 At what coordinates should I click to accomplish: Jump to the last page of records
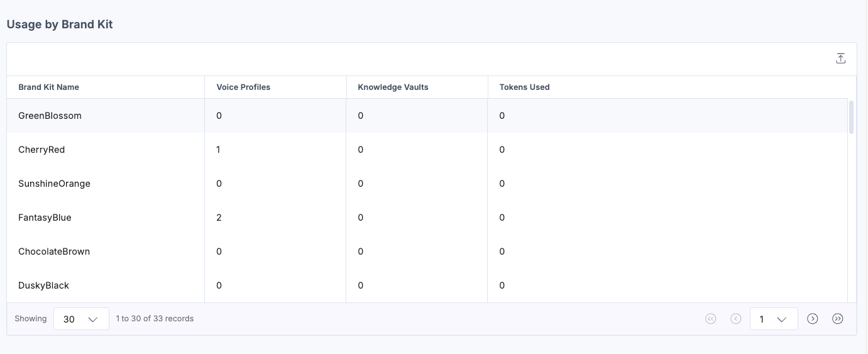coord(838,319)
